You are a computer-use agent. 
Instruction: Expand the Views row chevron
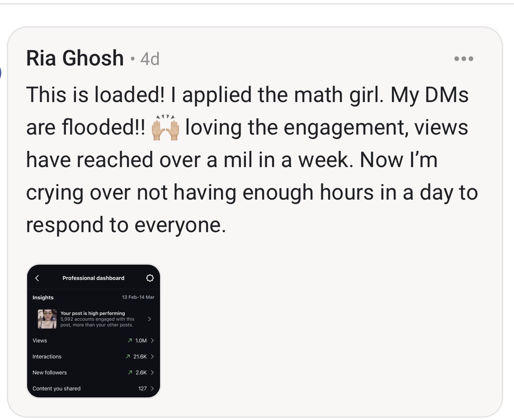[x=152, y=341]
